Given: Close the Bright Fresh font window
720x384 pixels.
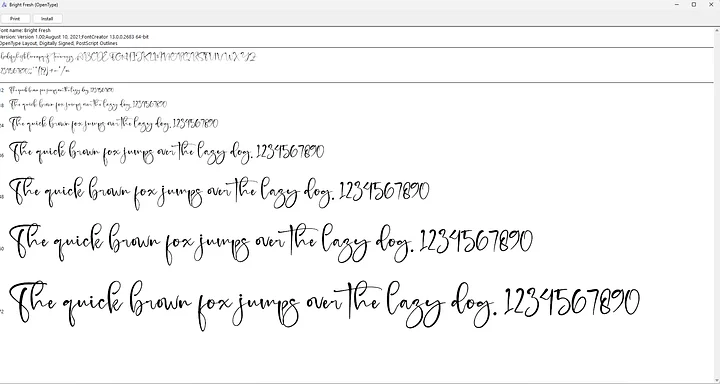Looking at the screenshot, I should pos(711,5).
